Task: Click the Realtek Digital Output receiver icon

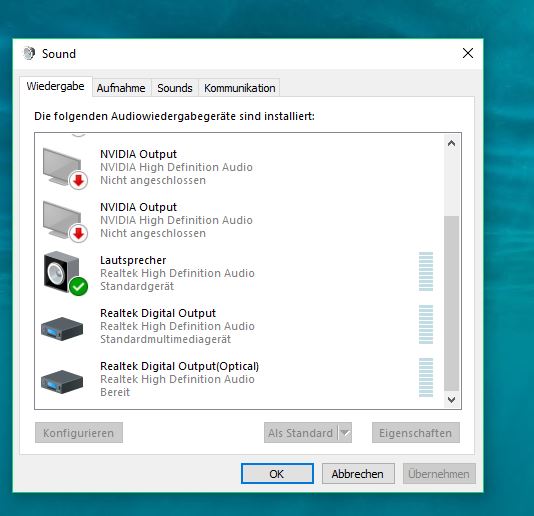Action: [x=62, y=328]
